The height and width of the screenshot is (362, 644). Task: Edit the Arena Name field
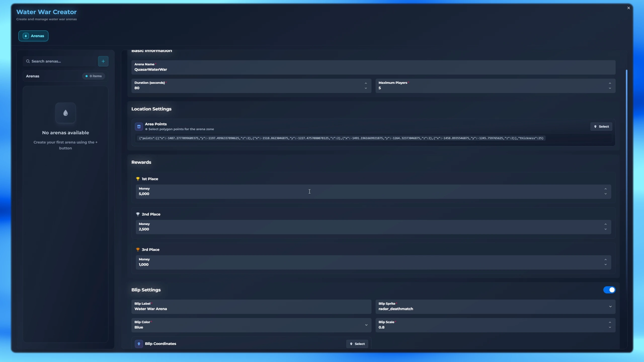point(373,67)
